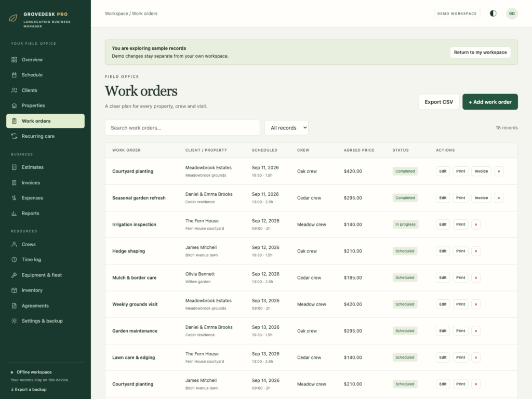Image resolution: width=532 pixels, height=399 pixels.
Task: Delete the Irrigation inspection order
Action: 476,224
